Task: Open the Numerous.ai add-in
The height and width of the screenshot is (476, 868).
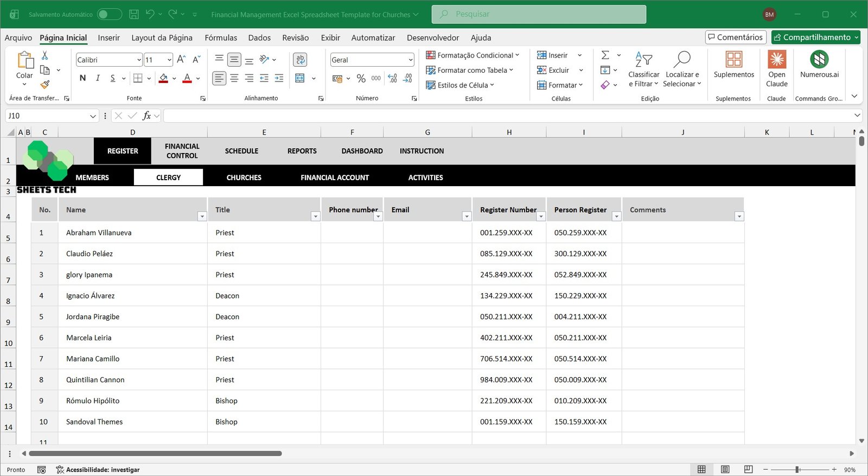Action: tap(819, 59)
